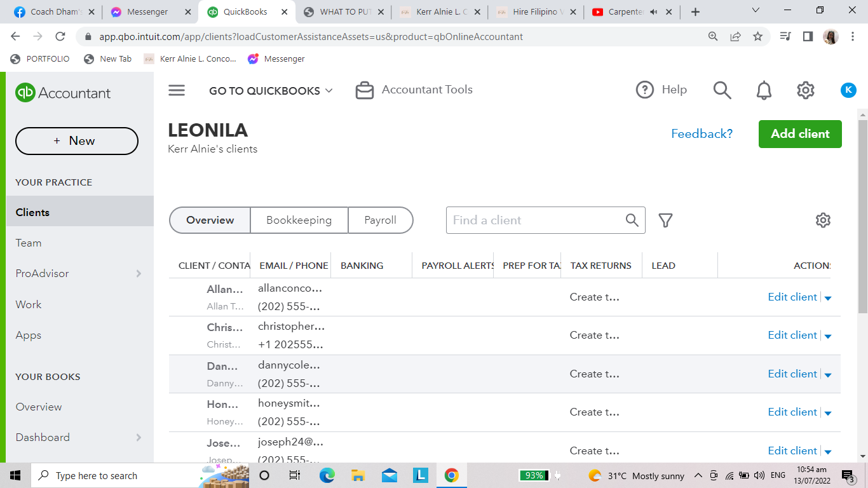
Task: Open the blue K account avatar
Action: (x=848, y=90)
